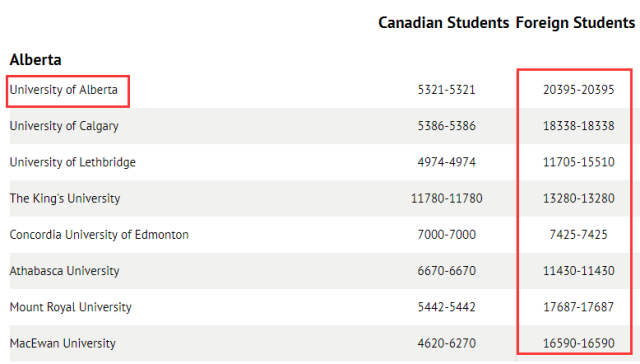Open Mount Royal University link
Viewport: 640px width, 364px height.
[71, 307]
